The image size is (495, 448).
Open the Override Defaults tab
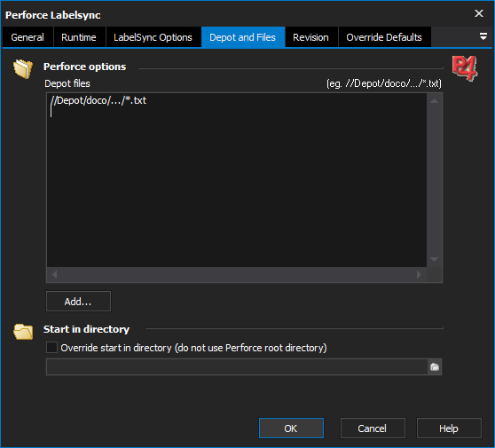[384, 37]
